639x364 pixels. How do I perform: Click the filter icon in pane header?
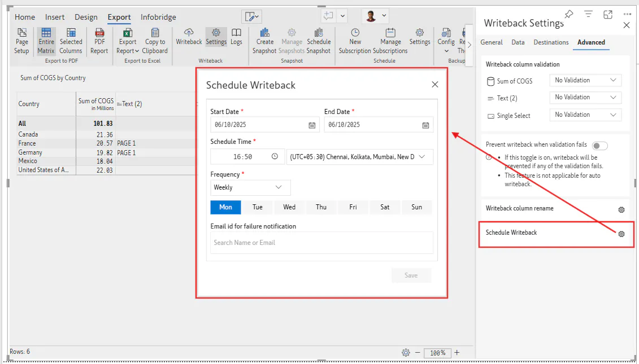(x=589, y=14)
